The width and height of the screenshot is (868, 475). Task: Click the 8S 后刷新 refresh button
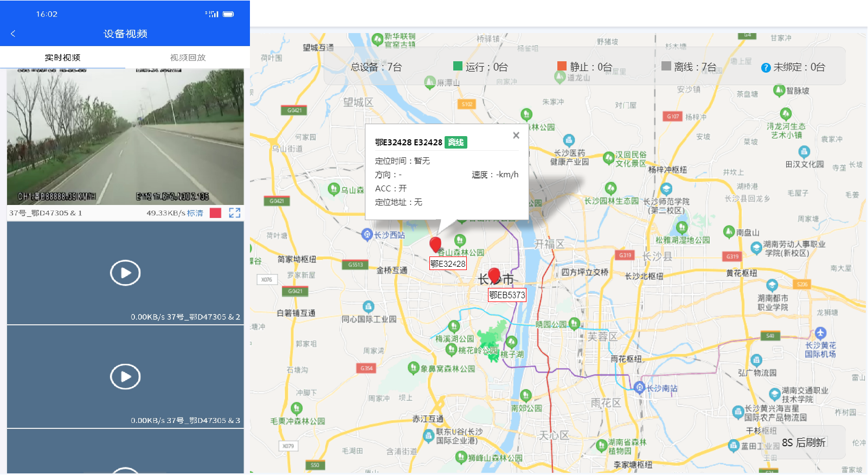point(803,442)
